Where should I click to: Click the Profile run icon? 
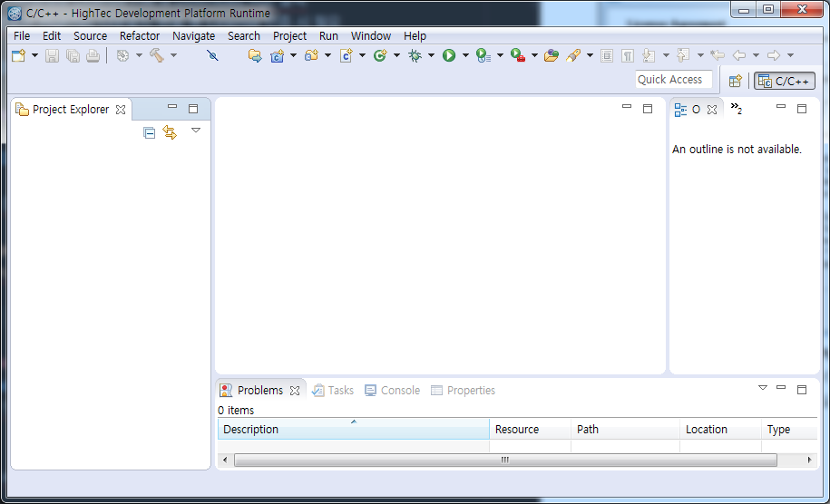click(x=483, y=55)
